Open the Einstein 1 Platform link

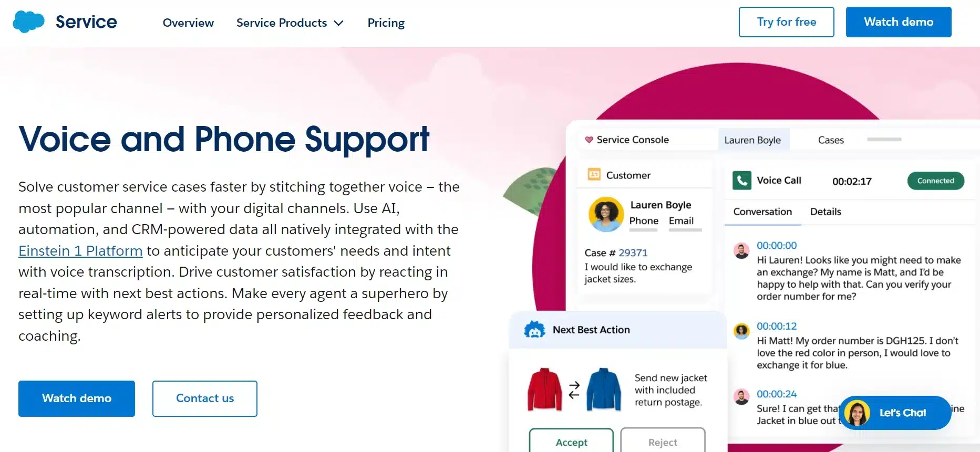click(80, 251)
